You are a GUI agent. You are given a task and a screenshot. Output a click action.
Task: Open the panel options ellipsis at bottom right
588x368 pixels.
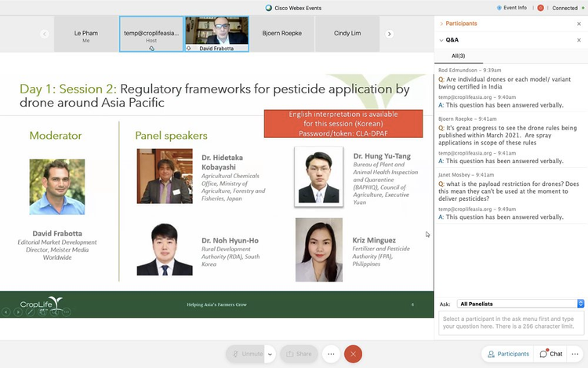pyautogui.click(x=577, y=354)
